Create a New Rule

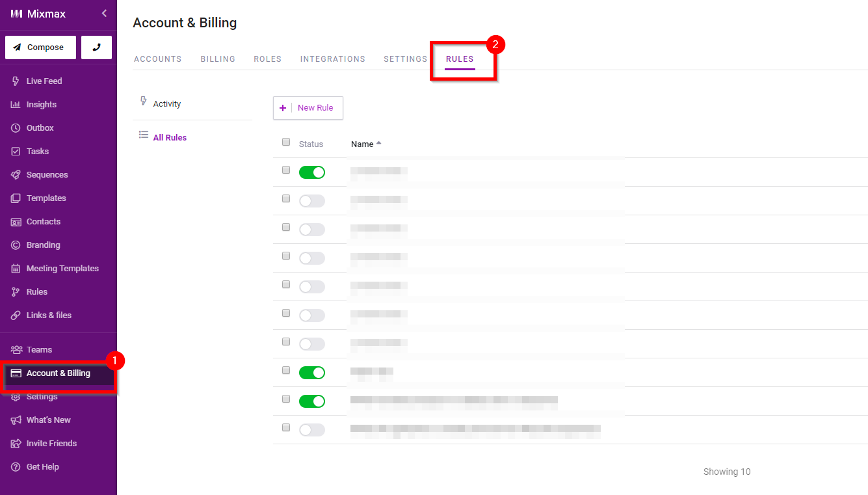pyautogui.click(x=308, y=108)
